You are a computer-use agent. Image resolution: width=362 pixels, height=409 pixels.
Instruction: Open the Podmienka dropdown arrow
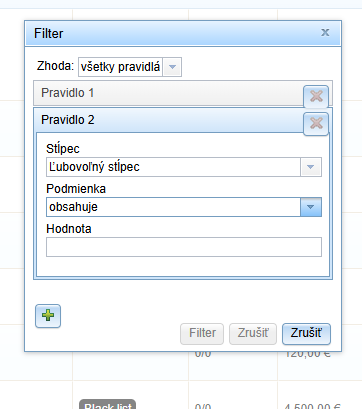(x=311, y=207)
